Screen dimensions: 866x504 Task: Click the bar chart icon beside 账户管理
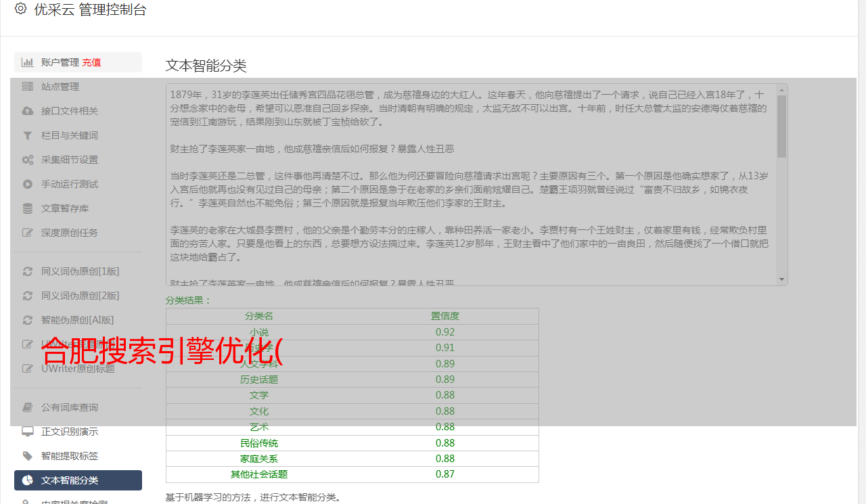click(27, 62)
